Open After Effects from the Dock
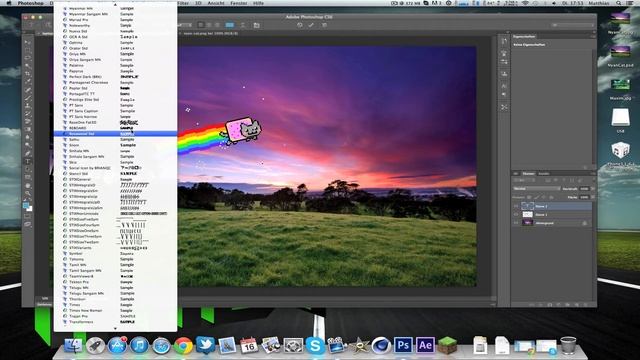The width and height of the screenshot is (640, 360). click(425, 345)
